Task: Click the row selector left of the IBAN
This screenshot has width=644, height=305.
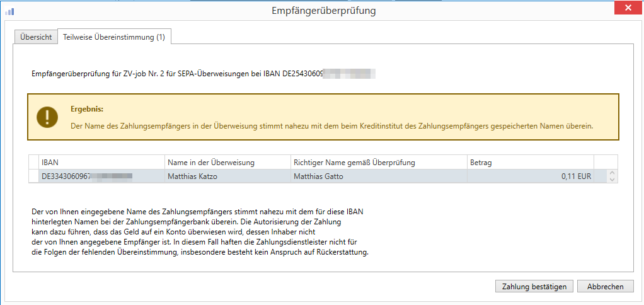Action: point(34,176)
